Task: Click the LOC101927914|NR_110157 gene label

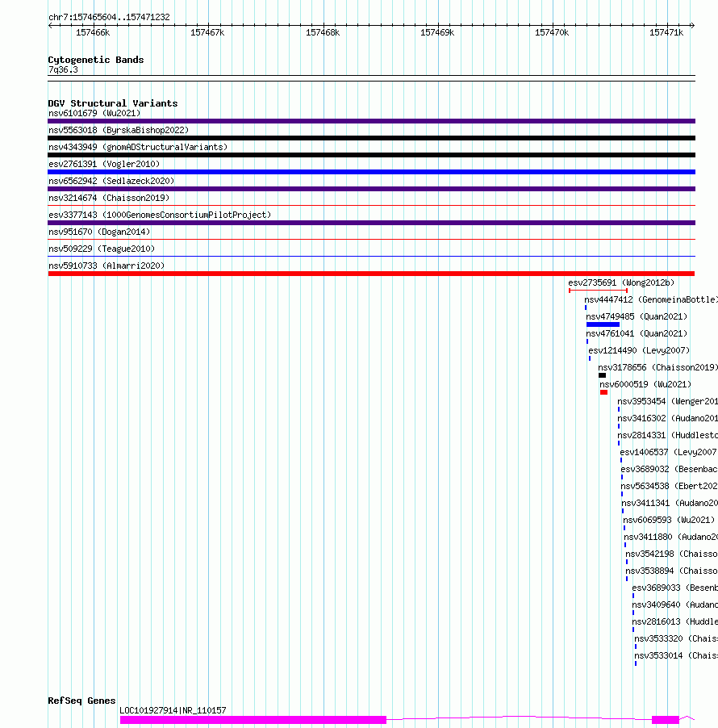Action: click(x=173, y=710)
